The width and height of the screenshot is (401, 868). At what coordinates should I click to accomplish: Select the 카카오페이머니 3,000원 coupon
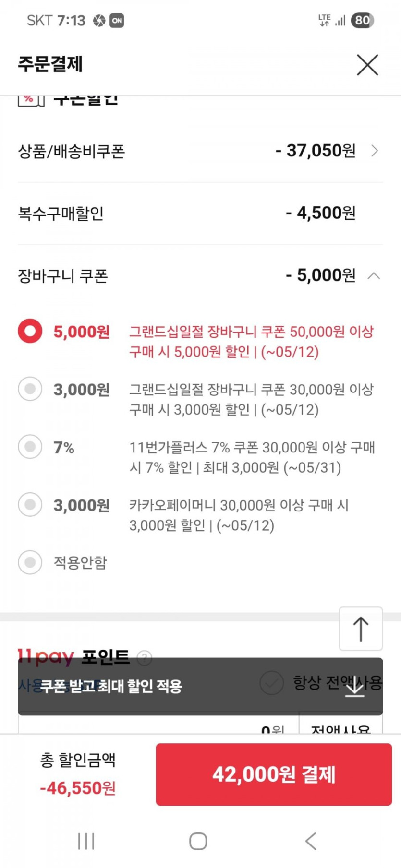pyautogui.click(x=30, y=505)
